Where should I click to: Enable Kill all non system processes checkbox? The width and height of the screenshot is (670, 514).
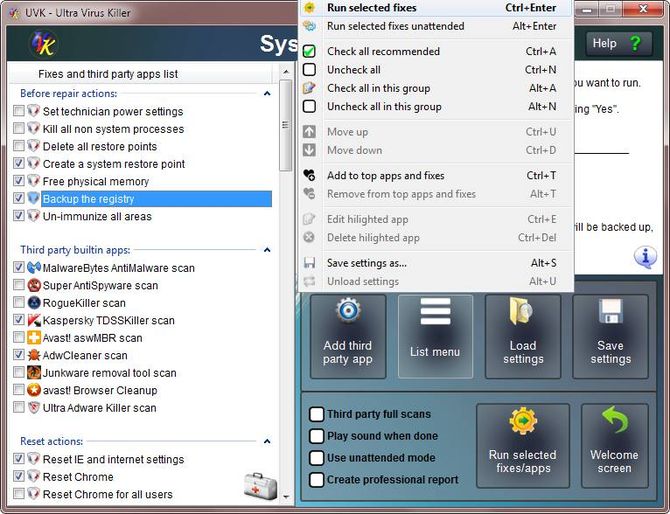19,129
